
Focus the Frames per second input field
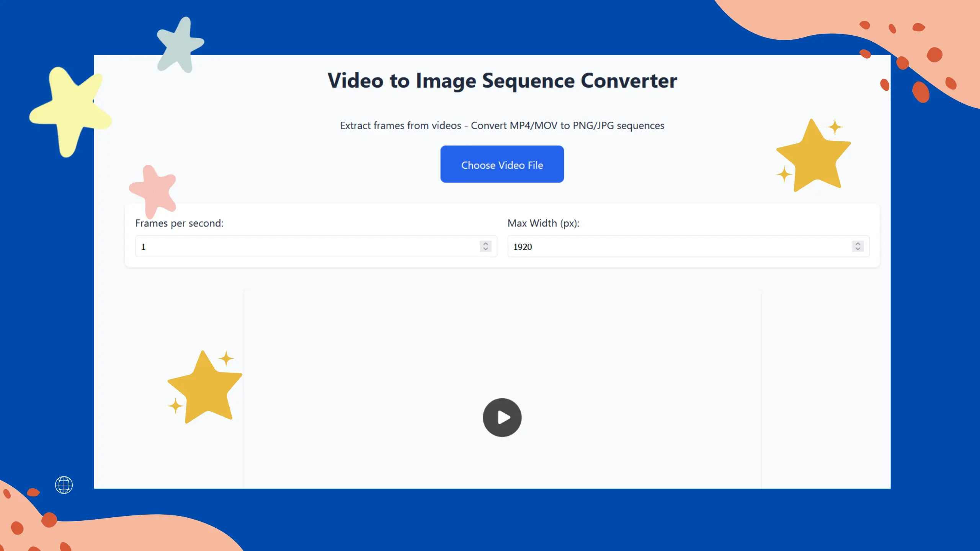(x=306, y=246)
